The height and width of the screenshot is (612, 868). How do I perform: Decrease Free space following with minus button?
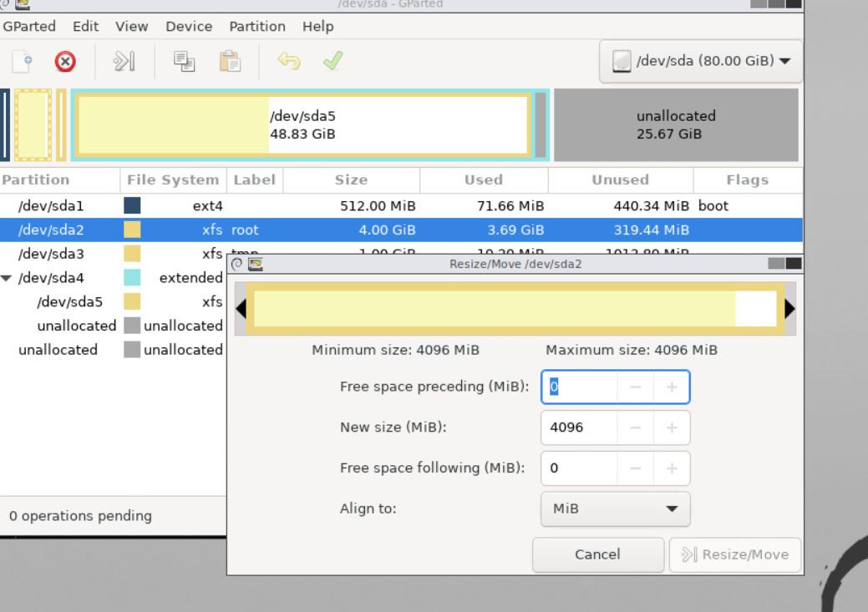636,468
